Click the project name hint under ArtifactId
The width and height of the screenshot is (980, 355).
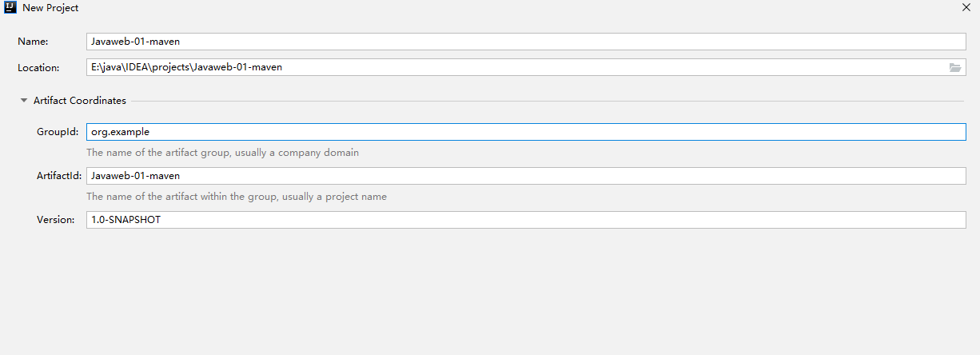(x=237, y=197)
